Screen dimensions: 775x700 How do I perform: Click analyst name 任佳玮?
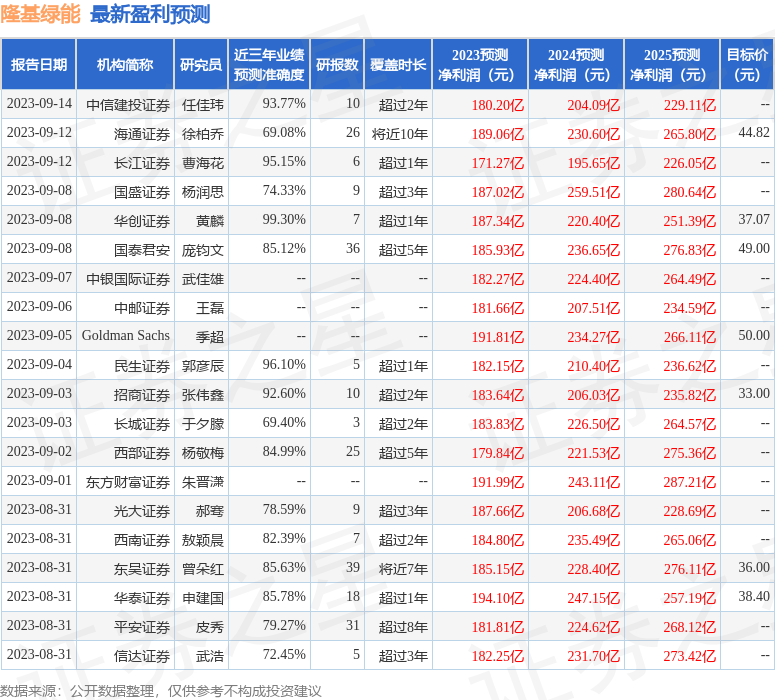(x=203, y=105)
